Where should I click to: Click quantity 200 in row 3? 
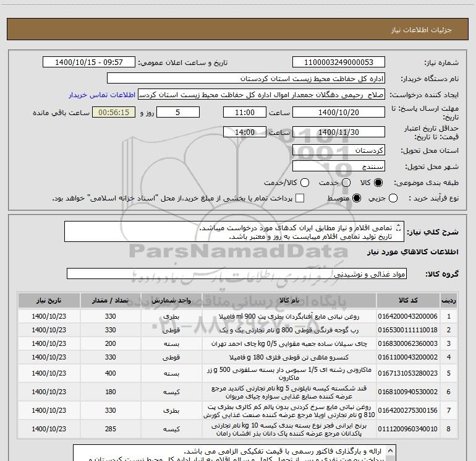(111, 343)
